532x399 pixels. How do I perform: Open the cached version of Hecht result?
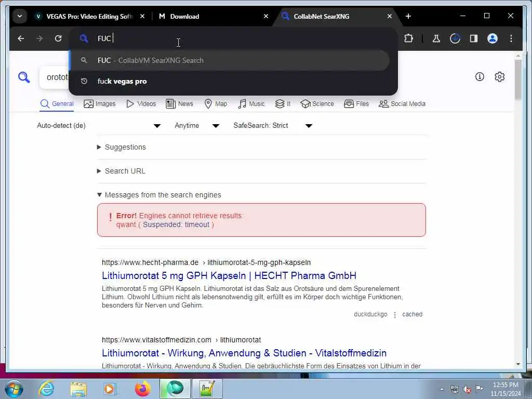click(412, 314)
